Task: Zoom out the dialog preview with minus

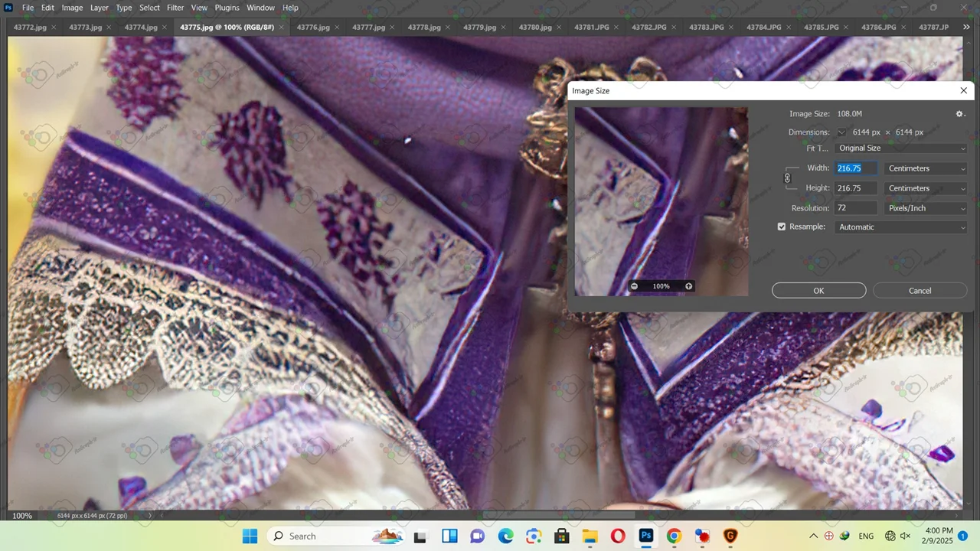Action: pos(634,286)
